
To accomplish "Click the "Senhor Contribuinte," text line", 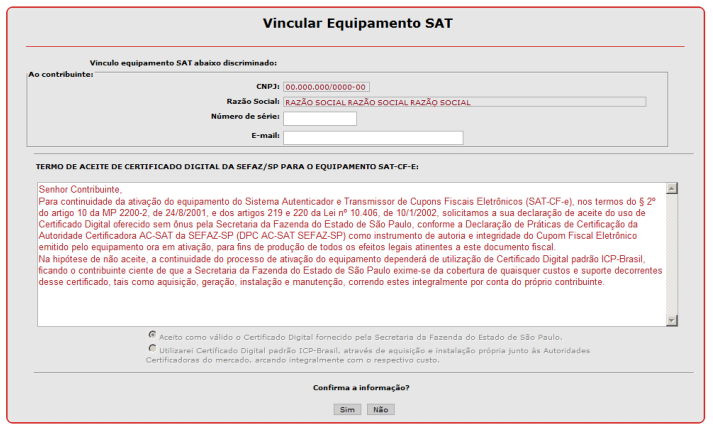I will tap(80, 189).
